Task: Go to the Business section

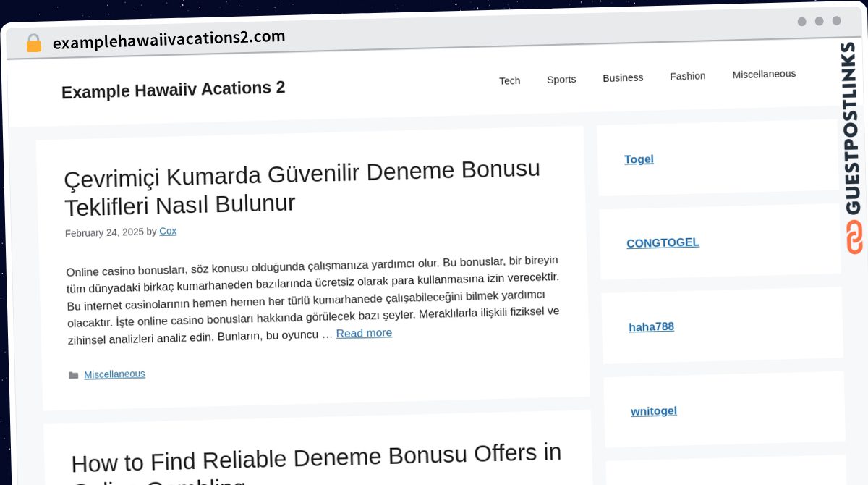Action: [623, 77]
